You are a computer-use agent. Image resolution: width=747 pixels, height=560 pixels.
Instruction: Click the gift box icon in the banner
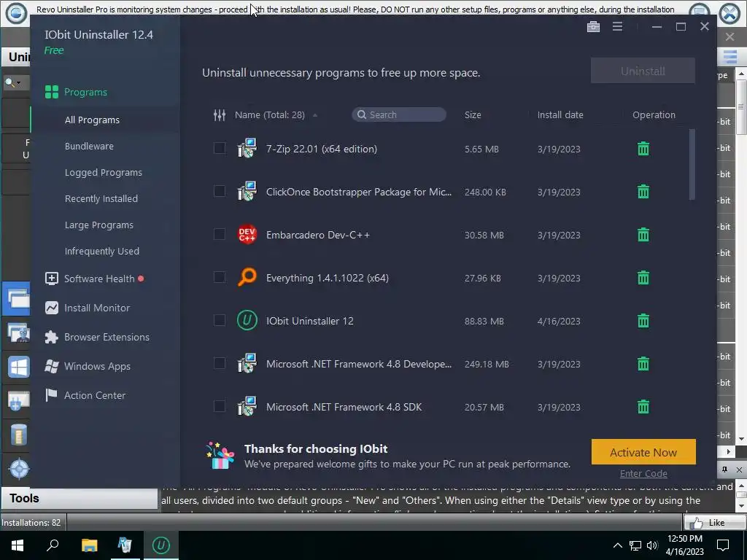point(220,455)
